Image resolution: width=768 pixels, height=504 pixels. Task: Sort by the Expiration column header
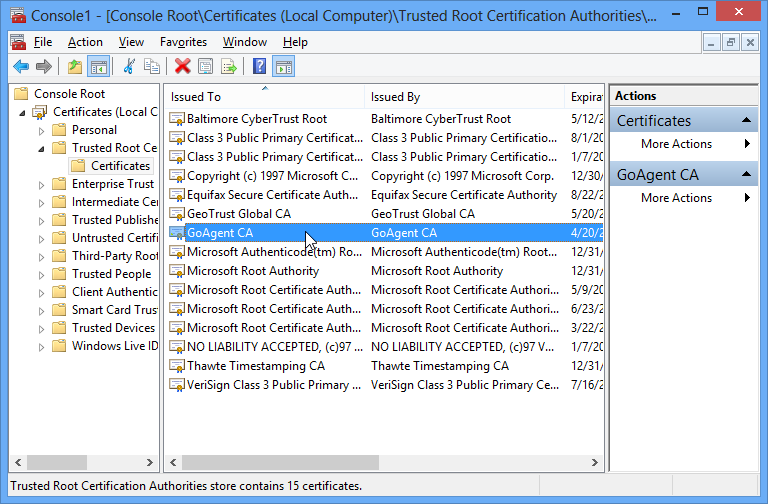pos(584,97)
